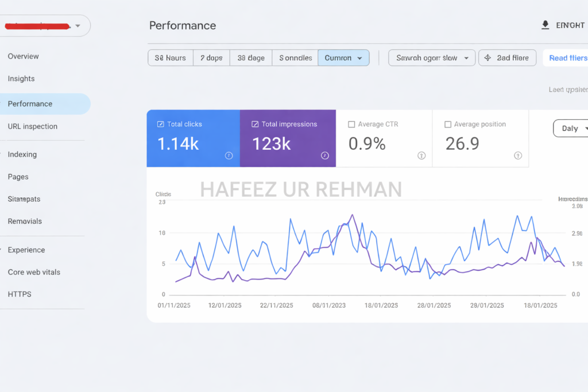Open the custom date range dropdown
Screen dimensions: 588x392
[x=343, y=58]
